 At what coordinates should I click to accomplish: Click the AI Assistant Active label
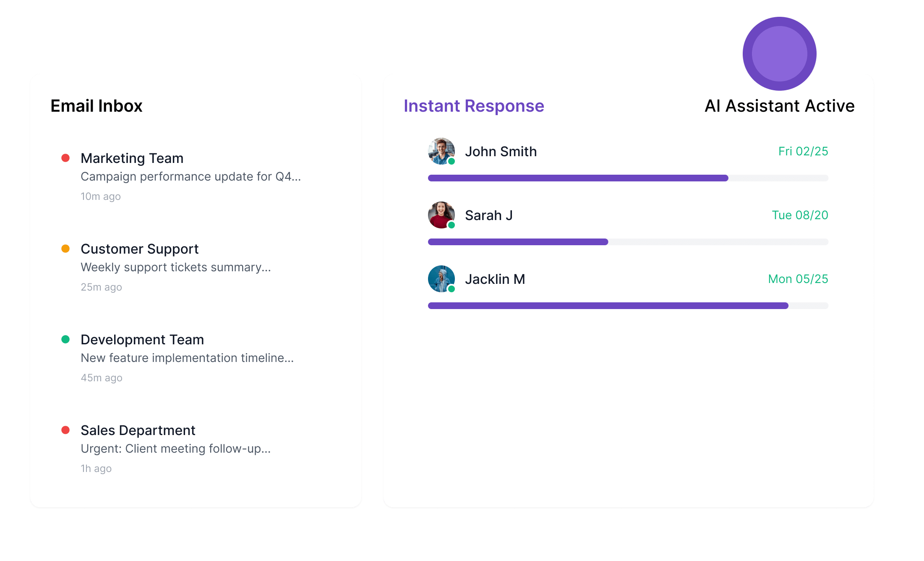[x=779, y=106]
